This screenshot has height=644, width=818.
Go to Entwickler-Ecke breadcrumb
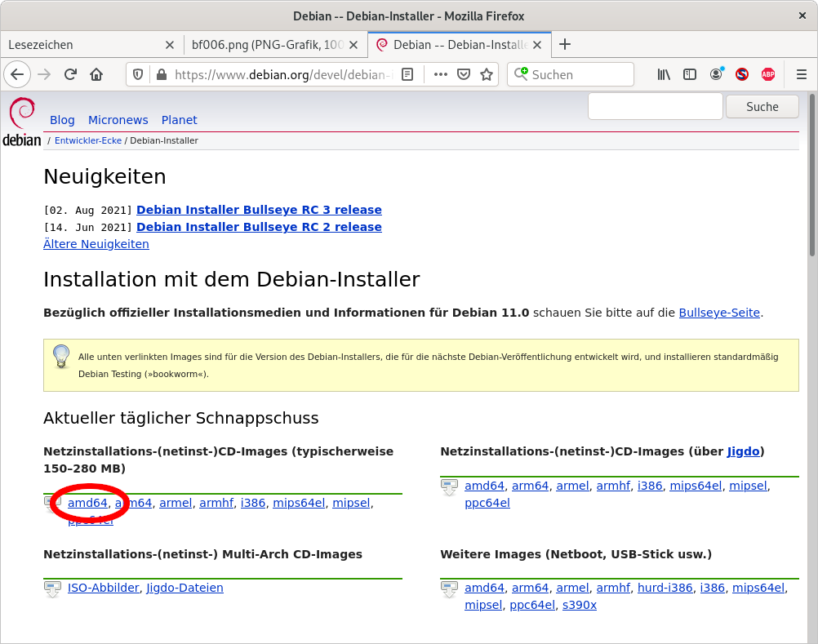[87, 140]
